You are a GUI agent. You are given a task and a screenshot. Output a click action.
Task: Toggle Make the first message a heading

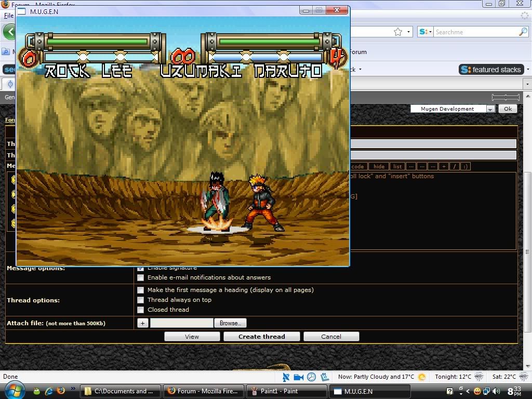tap(140, 290)
